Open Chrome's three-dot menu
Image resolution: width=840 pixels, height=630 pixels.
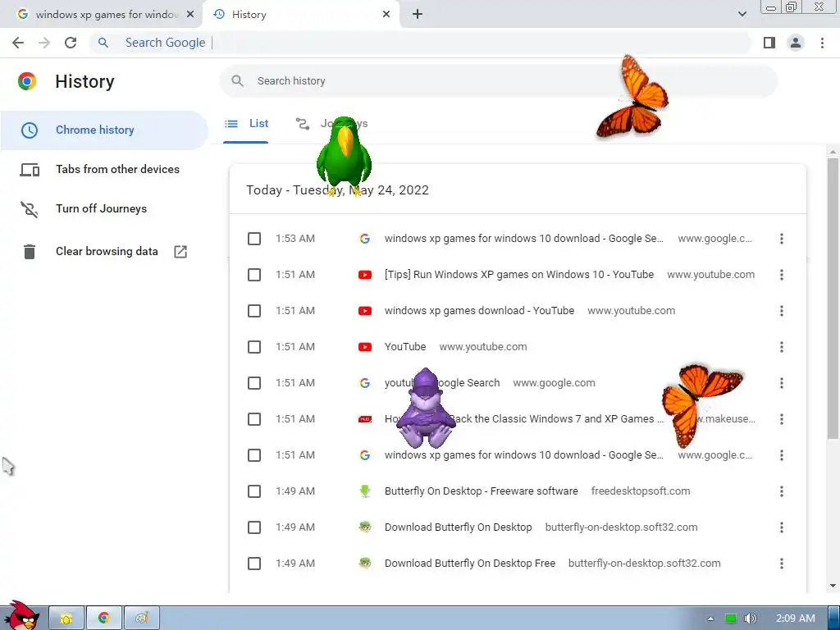(822, 43)
